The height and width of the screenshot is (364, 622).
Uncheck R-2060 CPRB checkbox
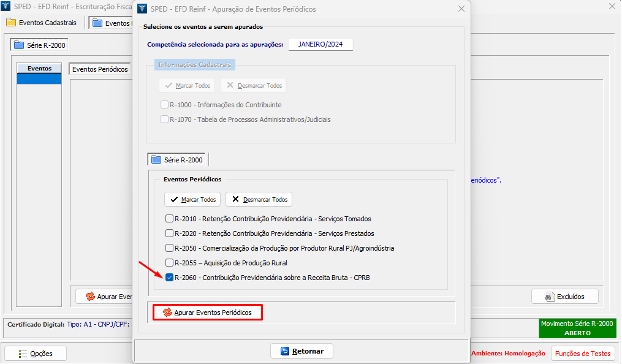click(x=169, y=278)
